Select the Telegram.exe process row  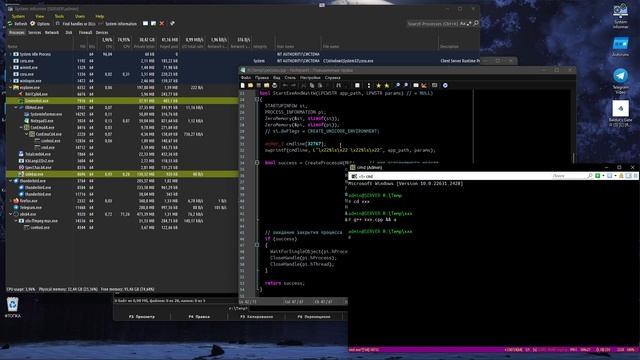[122, 207]
